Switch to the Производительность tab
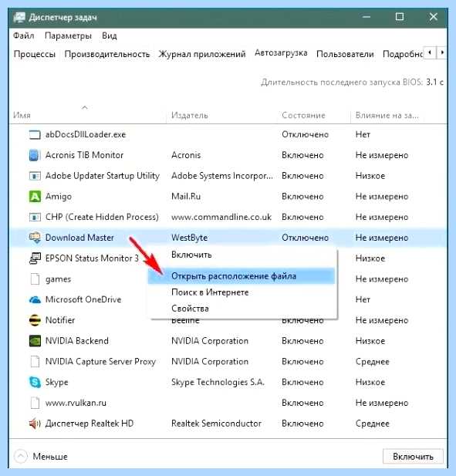Viewport: 456px width, 476px height. (107, 54)
